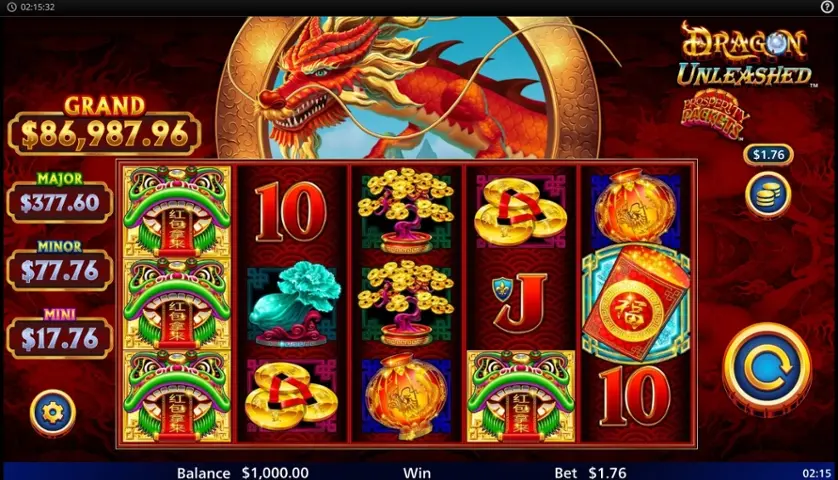Select the Major jackpot $377.60 panel
838x480 pixels.
pos(60,196)
